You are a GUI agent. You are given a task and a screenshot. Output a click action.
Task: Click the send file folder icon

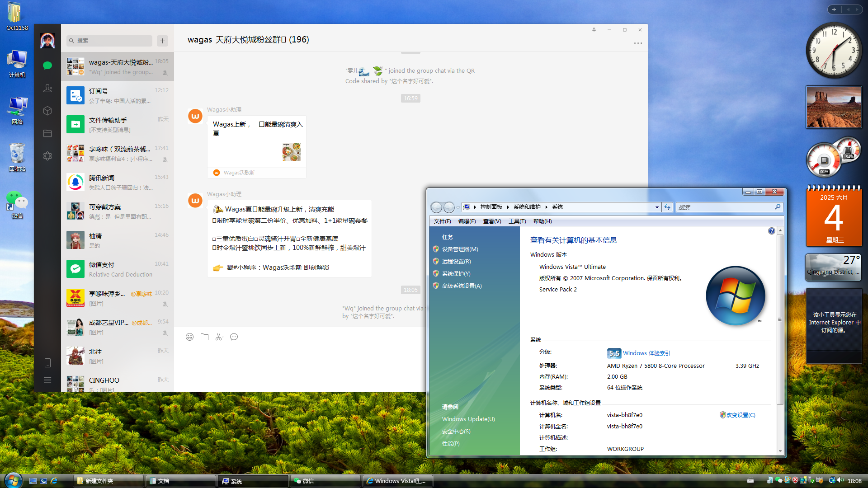coord(204,337)
